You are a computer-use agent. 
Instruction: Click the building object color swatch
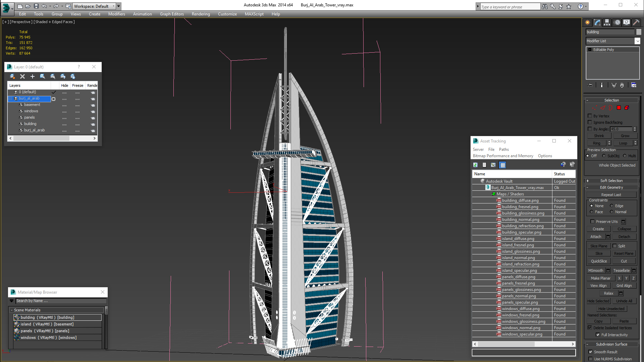tap(639, 32)
